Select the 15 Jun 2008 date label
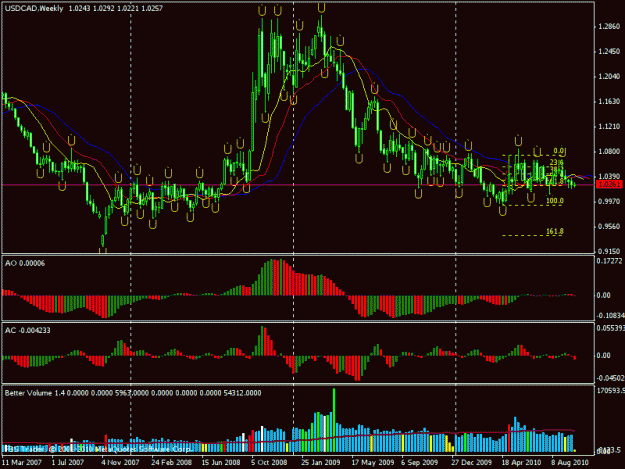The height and width of the screenshot is (469, 625). click(221, 462)
